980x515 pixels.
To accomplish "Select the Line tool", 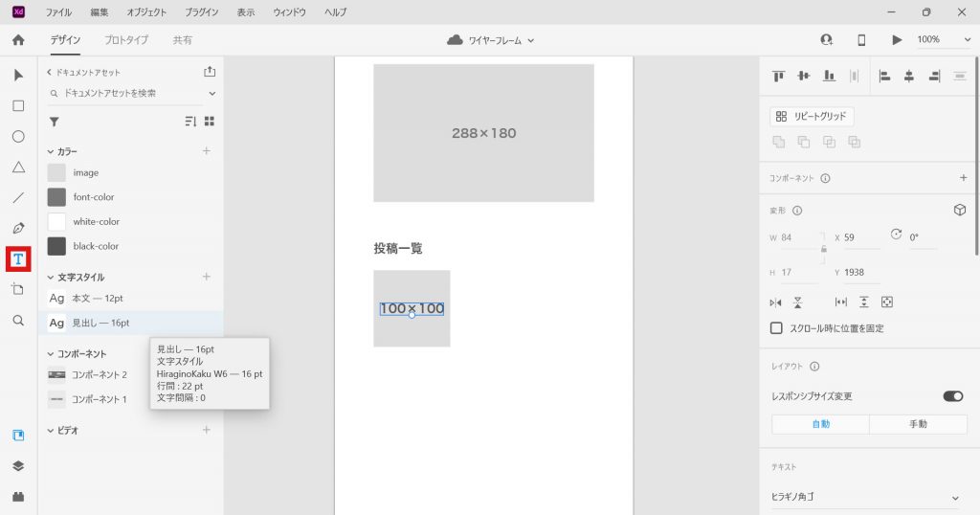I will tap(18, 197).
